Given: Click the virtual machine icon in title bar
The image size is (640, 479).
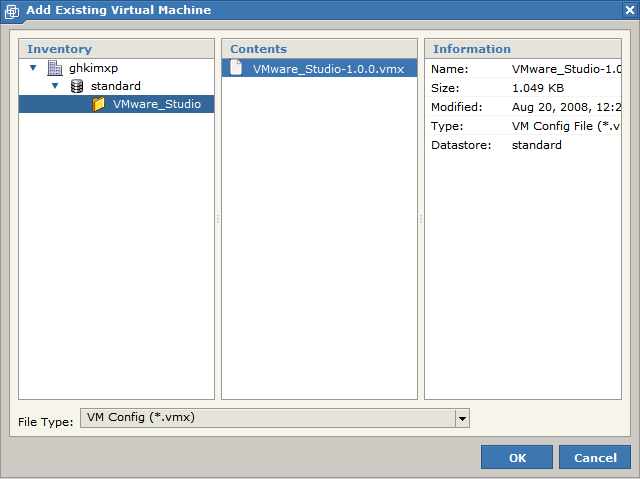Looking at the screenshot, I should (x=12, y=11).
